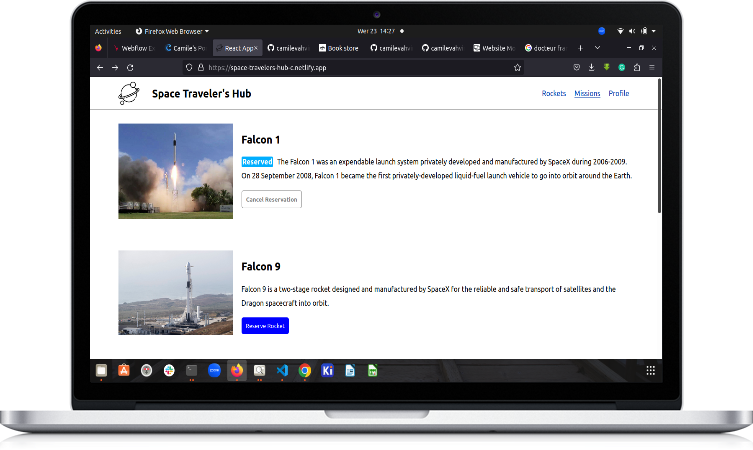Select GitHub tab between React App and Book store
The height and width of the screenshot is (450, 753).
(x=288, y=48)
